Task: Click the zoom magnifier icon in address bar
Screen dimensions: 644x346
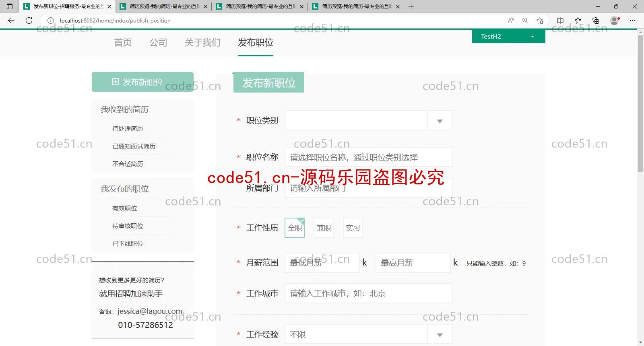Action: (x=525, y=21)
